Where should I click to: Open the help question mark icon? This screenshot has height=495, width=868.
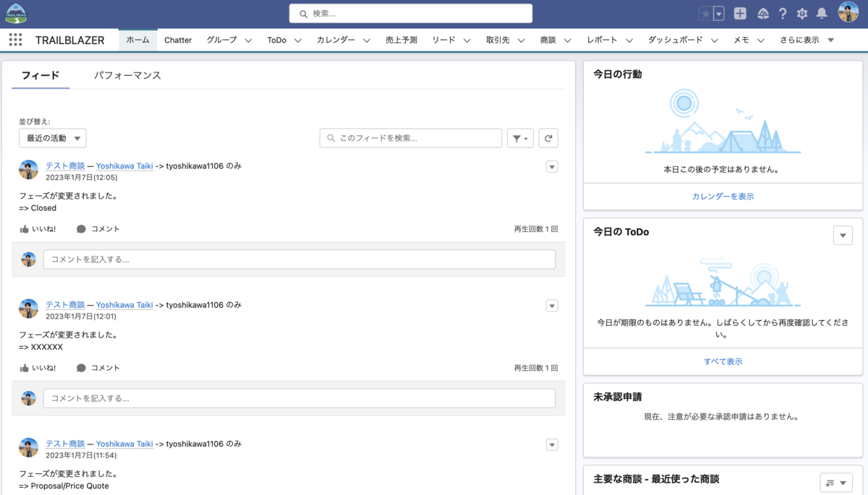[x=783, y=13]
